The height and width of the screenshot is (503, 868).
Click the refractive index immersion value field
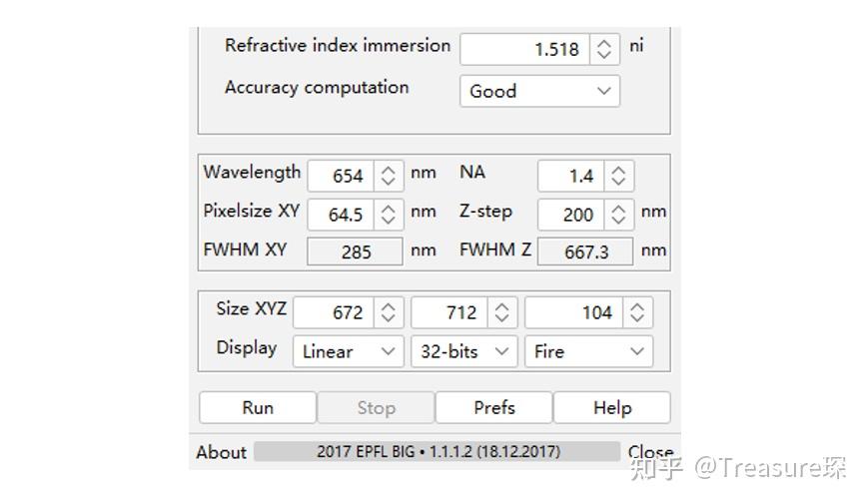click(524, 49)
